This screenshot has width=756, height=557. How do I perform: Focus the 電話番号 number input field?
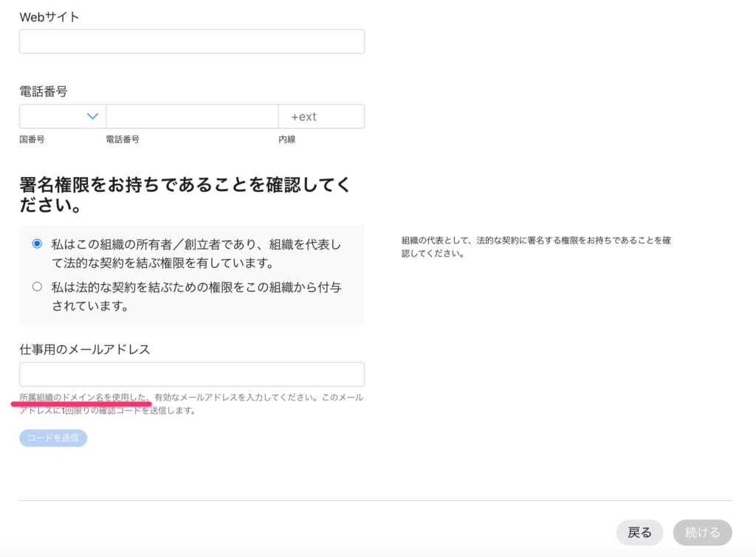click(x=192, y=117)
